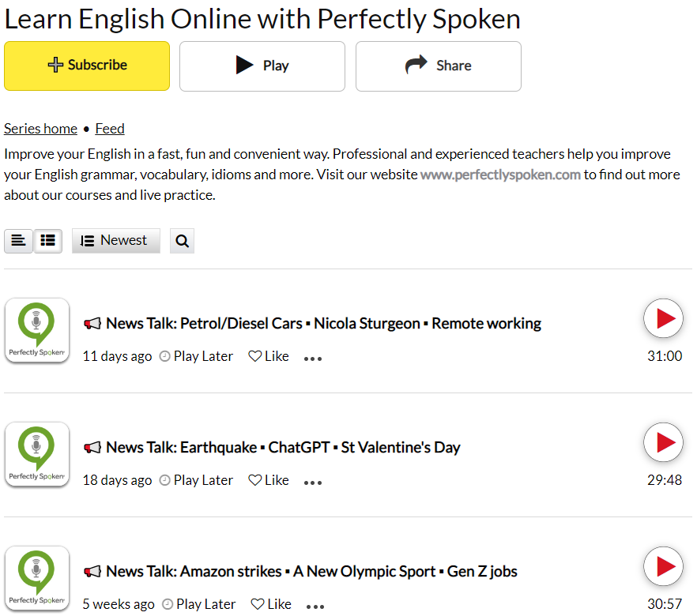Open Earthquake ChatGPT episode thumbnail
This screenshot has width=697, height=616.
pos(37,454)
